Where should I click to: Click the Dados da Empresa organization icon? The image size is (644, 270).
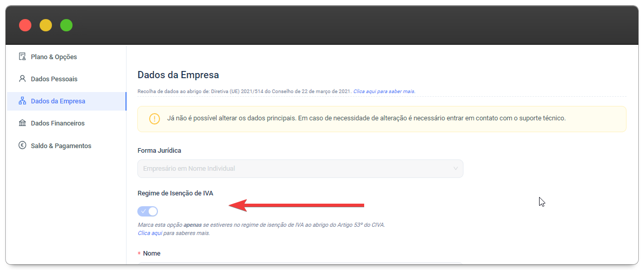22,101
